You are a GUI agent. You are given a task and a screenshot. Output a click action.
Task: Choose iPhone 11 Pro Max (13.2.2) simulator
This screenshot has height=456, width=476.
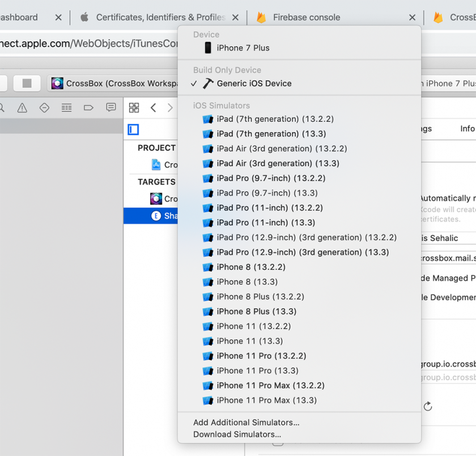coord(299,386)
